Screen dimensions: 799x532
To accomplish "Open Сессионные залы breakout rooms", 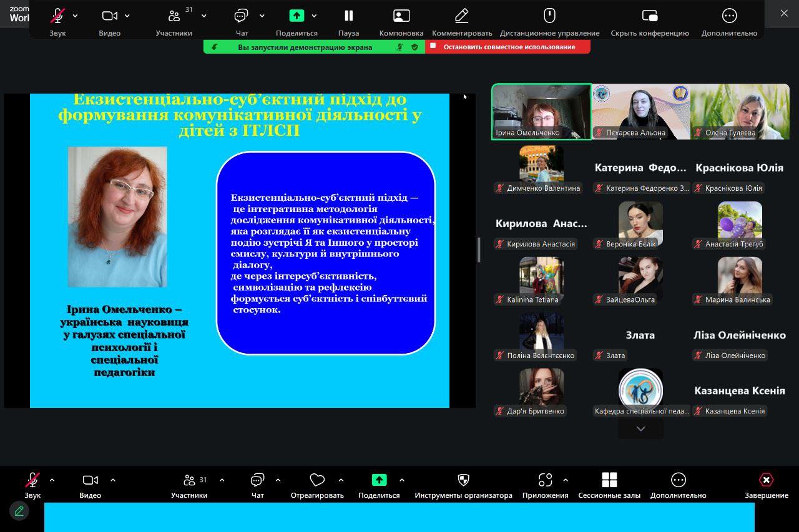I will pos(609,480).
